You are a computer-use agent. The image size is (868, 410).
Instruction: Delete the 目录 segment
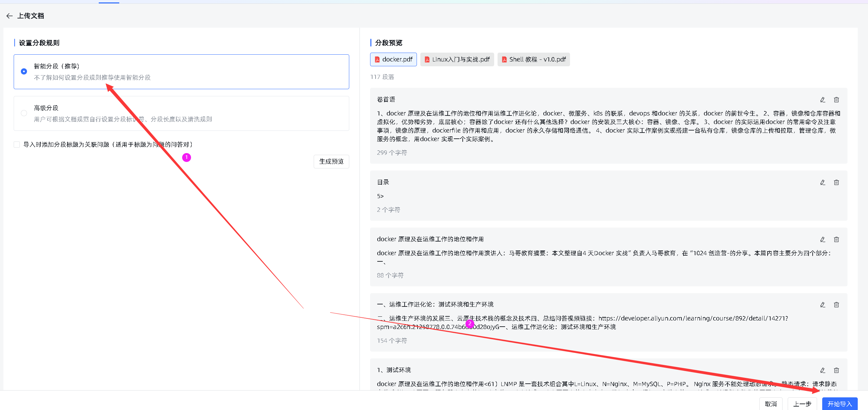coord(836,182)
